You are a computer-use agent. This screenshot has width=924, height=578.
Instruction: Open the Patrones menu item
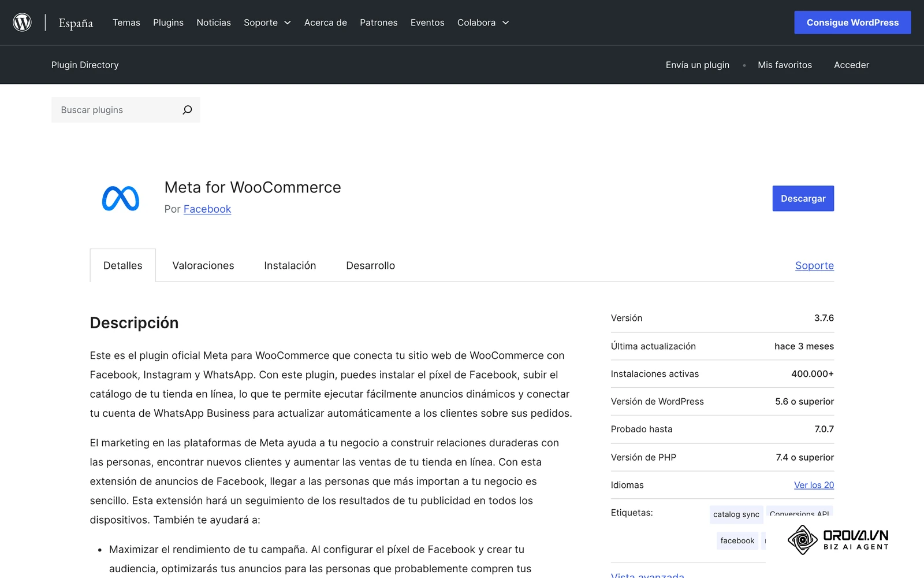coord(379,23)
